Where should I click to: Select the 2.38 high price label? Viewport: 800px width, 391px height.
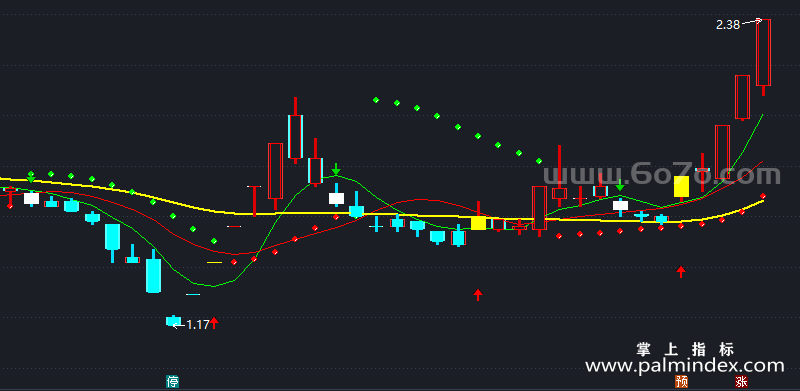tap(728, 25)
